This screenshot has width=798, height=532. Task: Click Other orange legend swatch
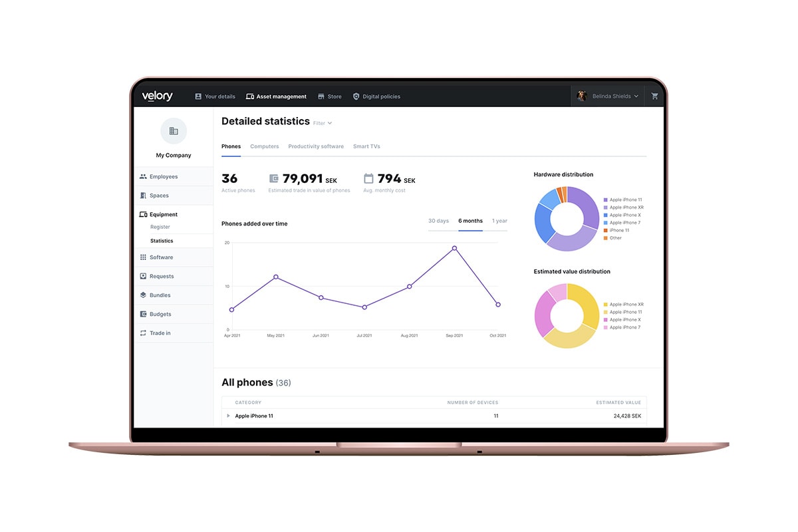point(605,238)
